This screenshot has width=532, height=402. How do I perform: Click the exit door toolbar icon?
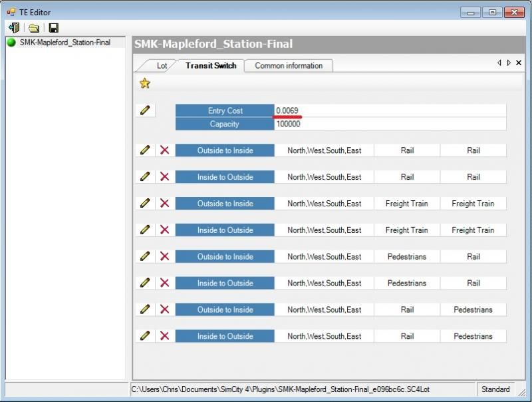(x=14, y=28)
